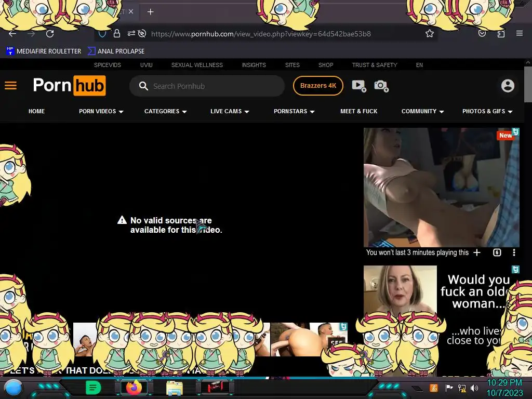Image resolution: width=532 pixels, height=399 pixels.
Task: Open the Firefox application menu
Action: [520, 33]
